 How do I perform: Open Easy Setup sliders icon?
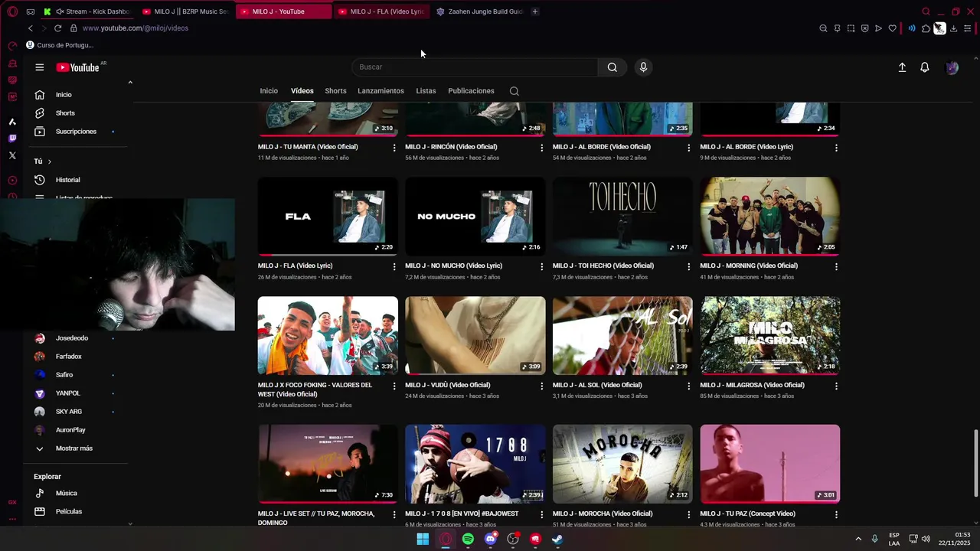point(968,28)
